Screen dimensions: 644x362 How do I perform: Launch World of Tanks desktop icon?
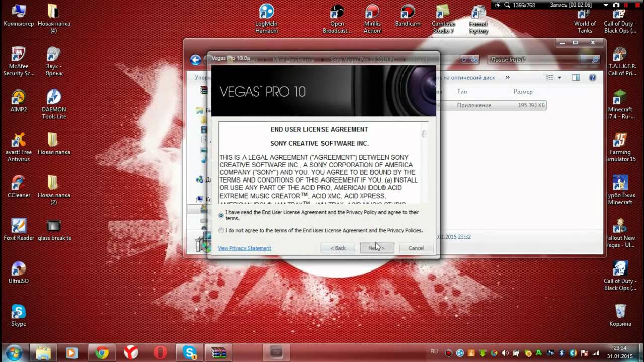tap(585, 20)
